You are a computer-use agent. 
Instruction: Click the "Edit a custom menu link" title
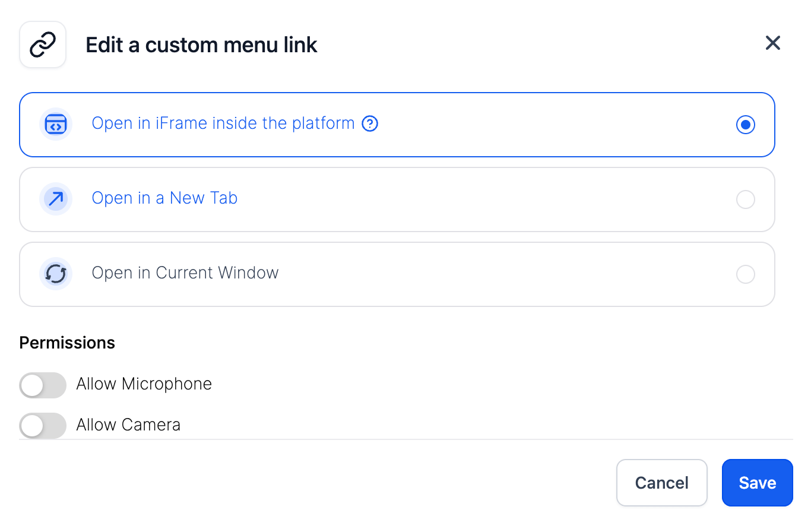pos(201,45)
